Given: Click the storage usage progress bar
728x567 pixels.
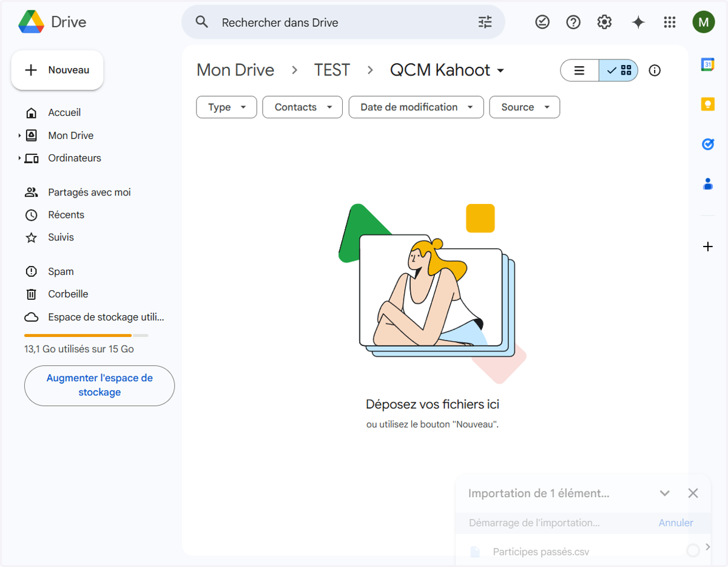Looking at the screenshot, I should click(86, 335).
